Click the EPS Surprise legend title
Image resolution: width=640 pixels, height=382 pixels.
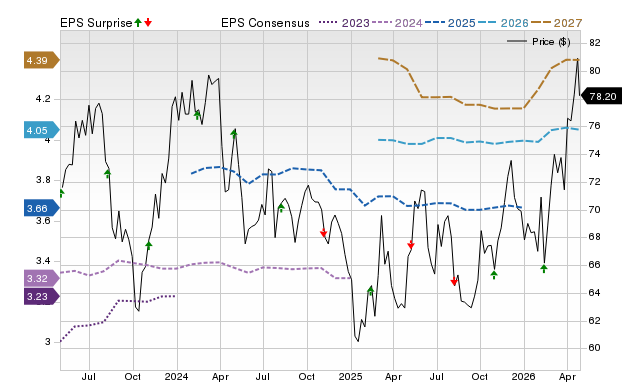(96, 23)
